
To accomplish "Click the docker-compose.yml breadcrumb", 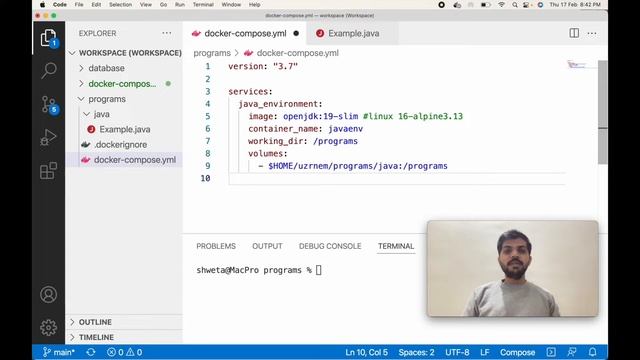I will 297,53.
